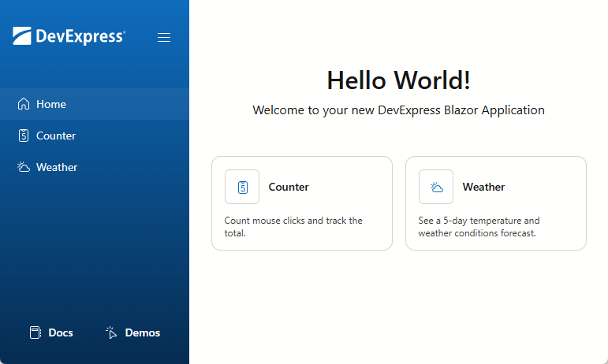Toggle the hamburger menu in sidebar
The height and width of the screenshot is (364, 608).
pyautogui.click(x=164, y=37)
